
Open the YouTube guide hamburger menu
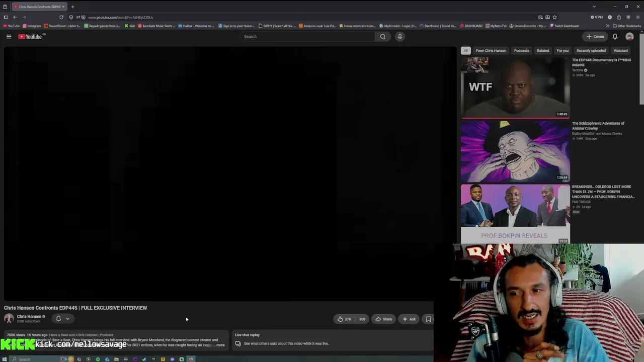[x=9, y=37]
